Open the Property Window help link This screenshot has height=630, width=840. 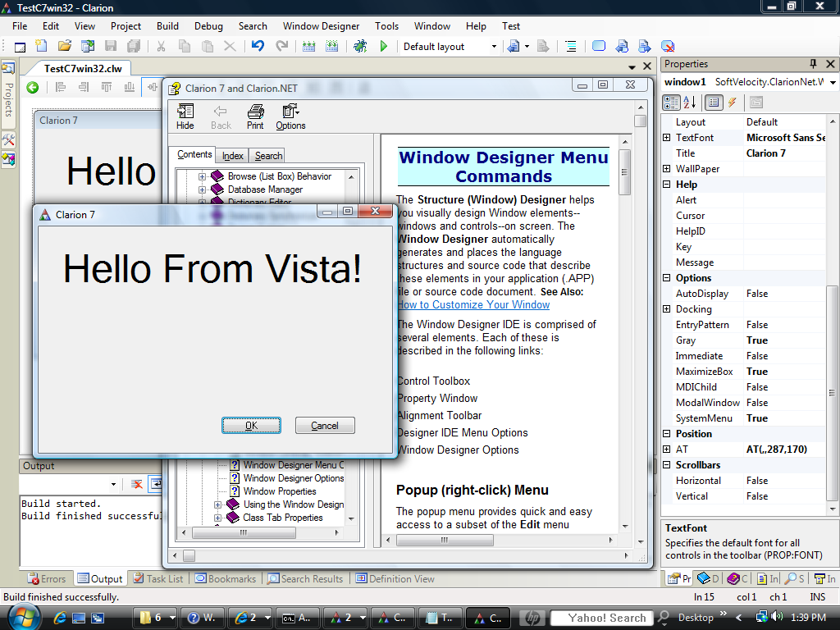click(438, 398)
